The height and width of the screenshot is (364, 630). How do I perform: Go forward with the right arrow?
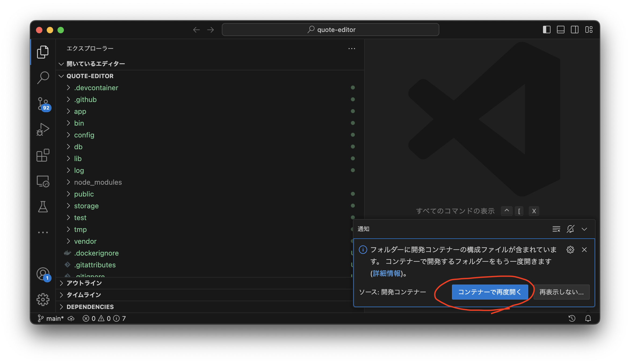pyautogui.click(x=211, y=30)
